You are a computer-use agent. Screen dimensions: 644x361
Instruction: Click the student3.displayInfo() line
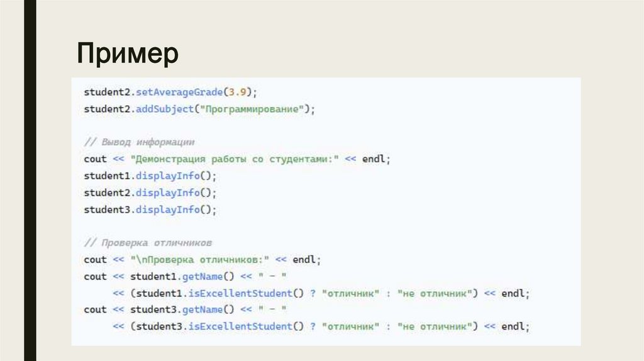click(x=150, y=209)
